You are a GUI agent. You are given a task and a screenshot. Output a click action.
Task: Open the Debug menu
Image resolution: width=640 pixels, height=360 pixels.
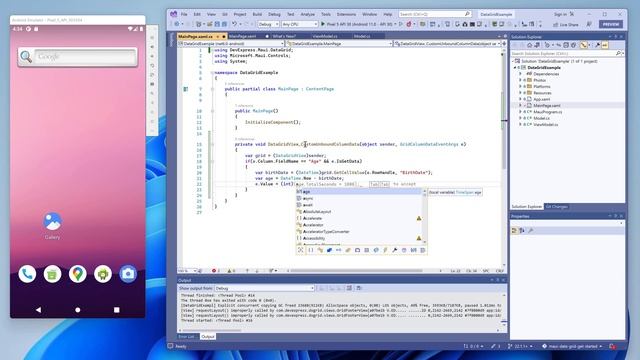tap(274, 14)
